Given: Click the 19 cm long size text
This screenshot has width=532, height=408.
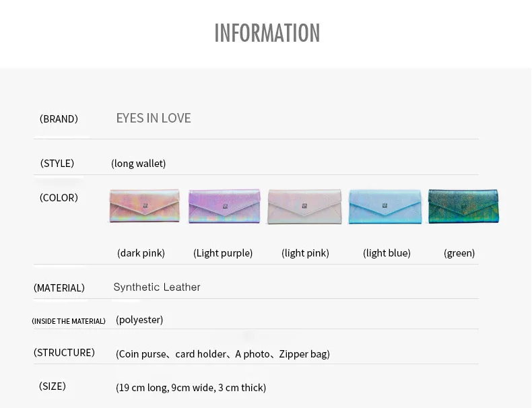Looking at the screenshot, I should [191, 388].
